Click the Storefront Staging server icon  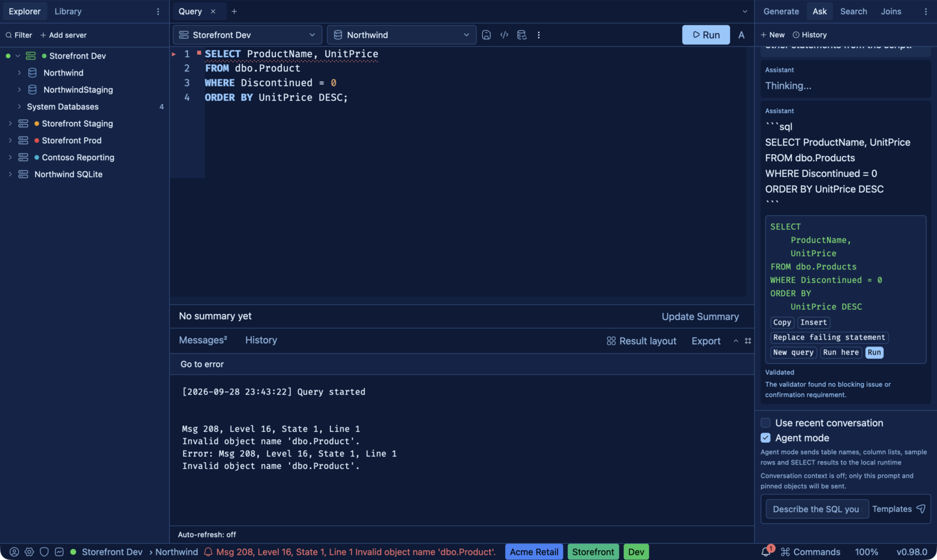pos(23,124)
